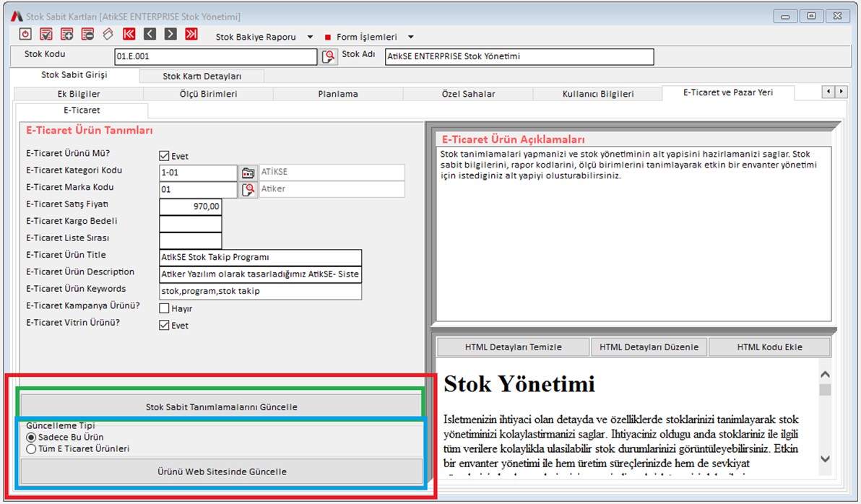Open E-Ticaret Marka Kodu search icon

click(248, 190)
